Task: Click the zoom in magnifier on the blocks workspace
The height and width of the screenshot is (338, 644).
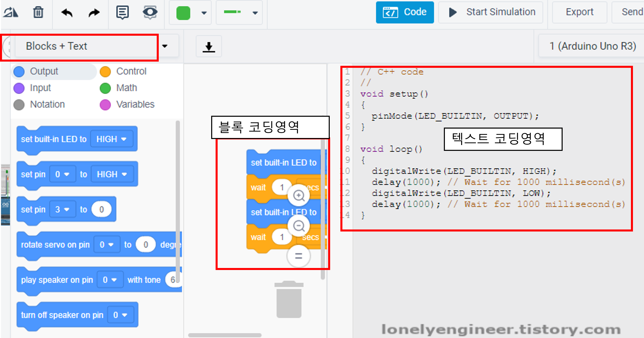Action: coord(299,195)
